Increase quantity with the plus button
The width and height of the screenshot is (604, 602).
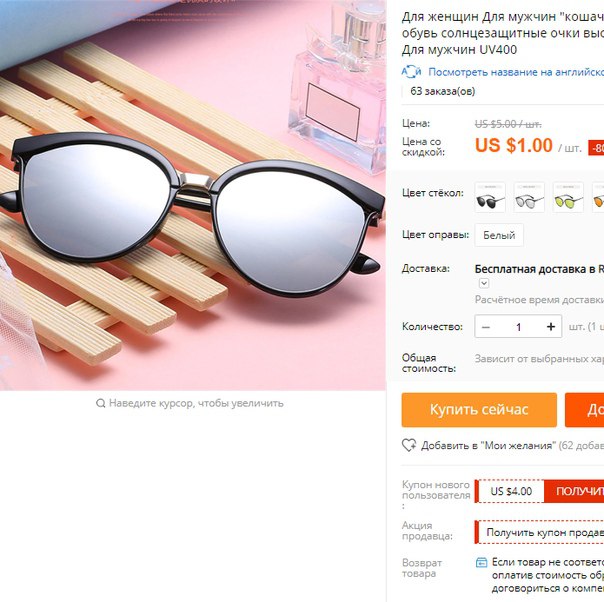(x=551, y=327)
